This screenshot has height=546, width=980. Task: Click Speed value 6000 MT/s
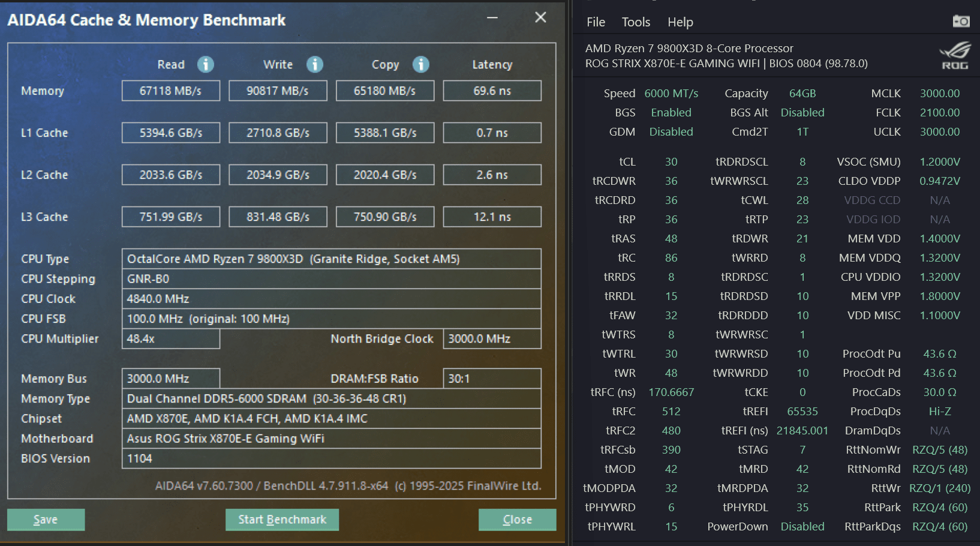[671, 94]
